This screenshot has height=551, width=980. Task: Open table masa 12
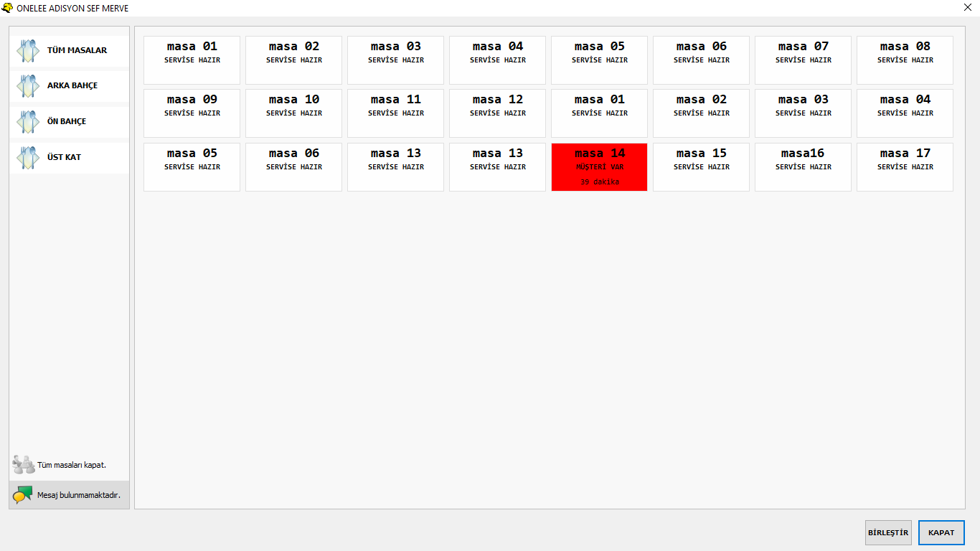click(497, 113)
